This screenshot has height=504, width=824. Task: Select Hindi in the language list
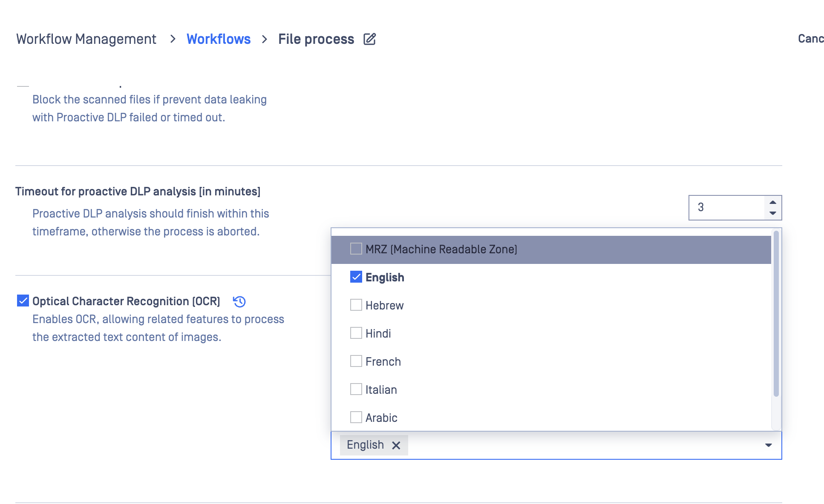click(x=356, y=333)
